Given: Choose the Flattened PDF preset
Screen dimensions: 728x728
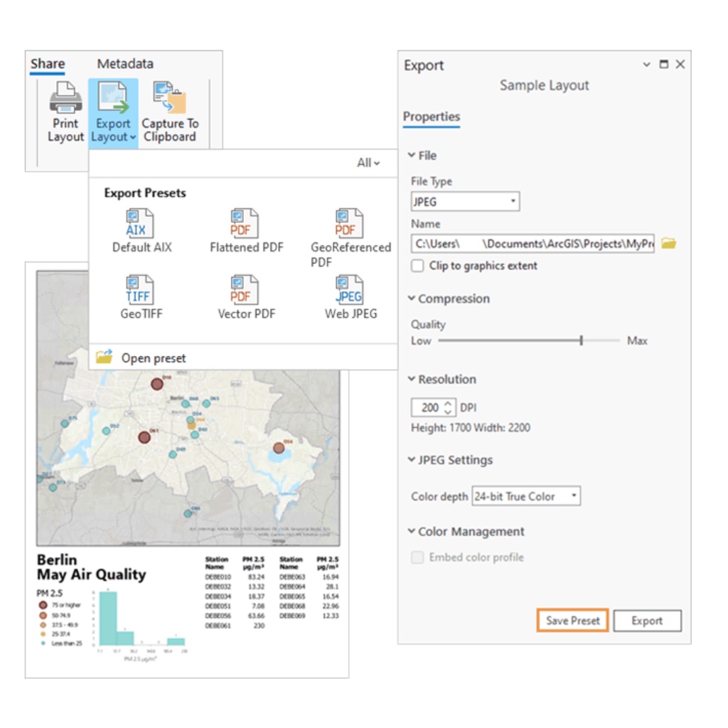Looking at the screenshot, I should [245, 223].
